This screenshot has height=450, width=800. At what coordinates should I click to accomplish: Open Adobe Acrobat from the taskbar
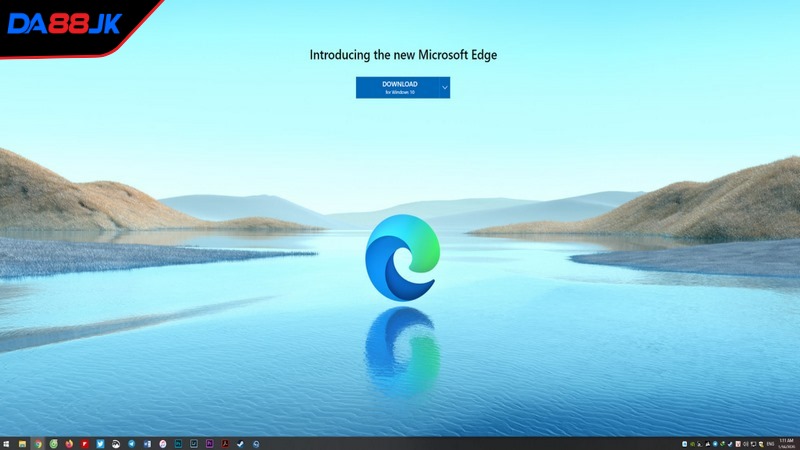coord(225,444)
